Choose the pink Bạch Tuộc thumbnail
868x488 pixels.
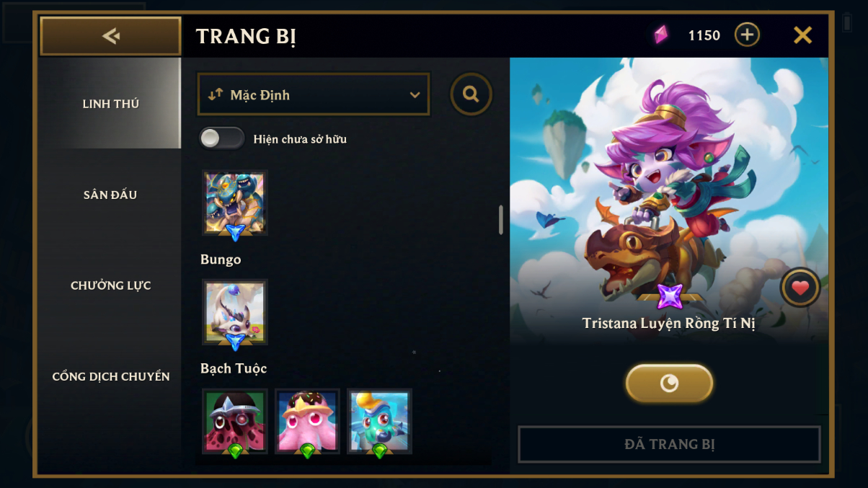307,422
